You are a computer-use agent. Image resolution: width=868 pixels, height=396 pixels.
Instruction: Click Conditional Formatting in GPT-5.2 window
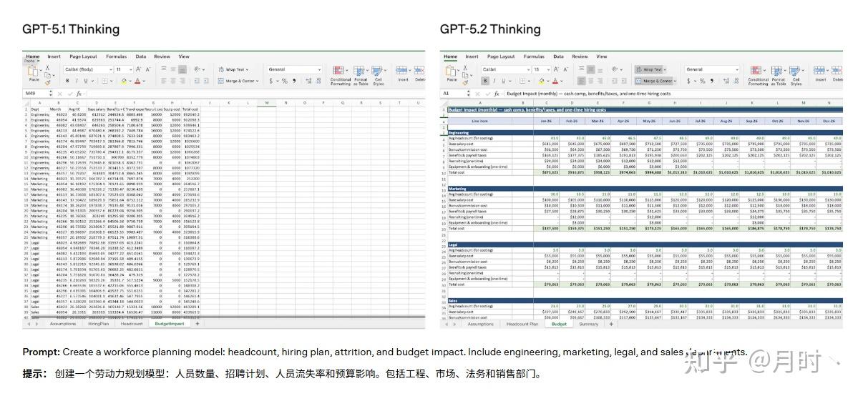[x=758, y=75]
